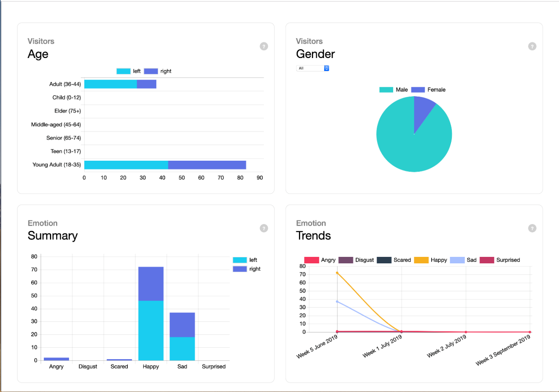Click the left segment of Adult (36-44) bar

[110, 84]
